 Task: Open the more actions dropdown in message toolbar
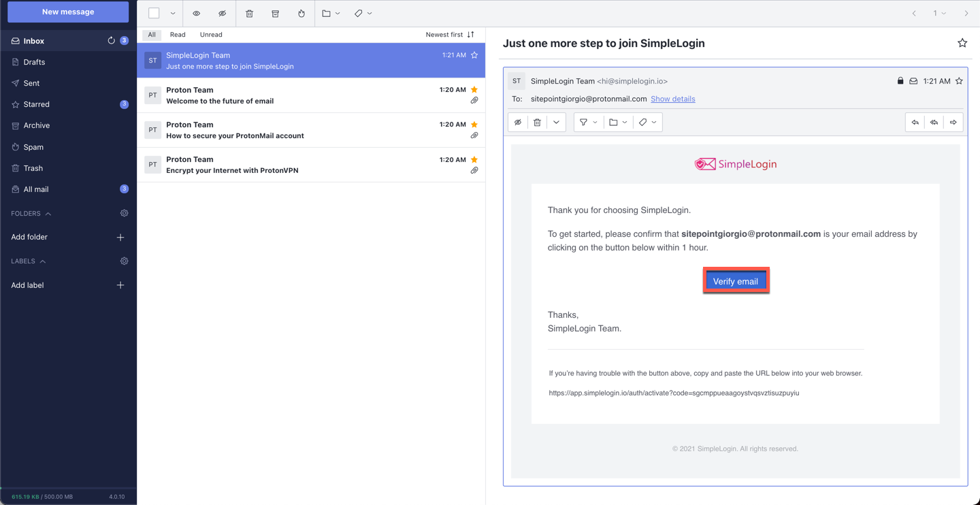tap(556, 123)
